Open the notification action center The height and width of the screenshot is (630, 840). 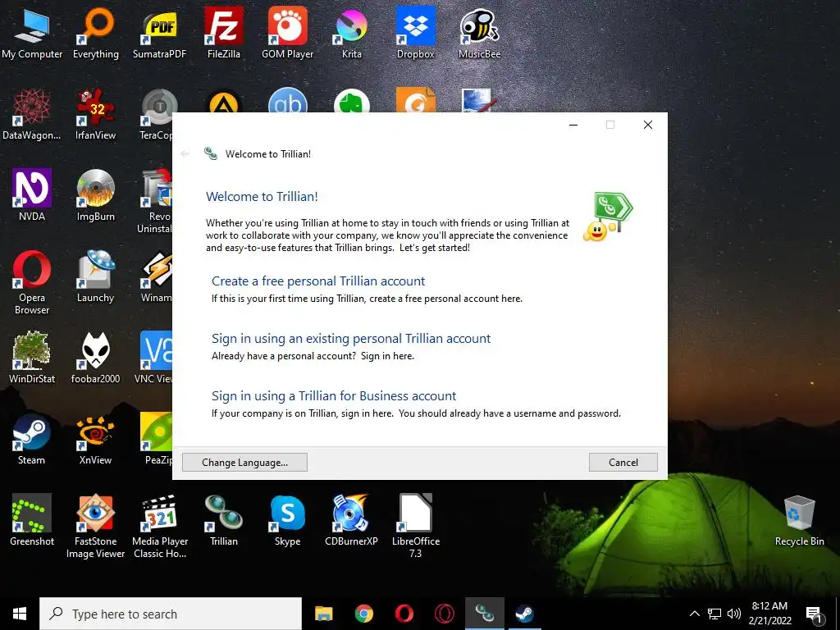pos(815,614)
